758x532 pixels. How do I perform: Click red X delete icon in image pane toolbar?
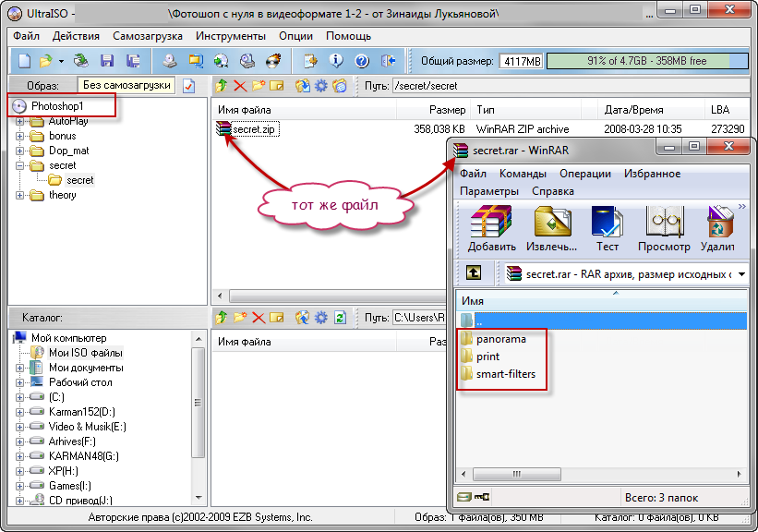tap(240, 86)
